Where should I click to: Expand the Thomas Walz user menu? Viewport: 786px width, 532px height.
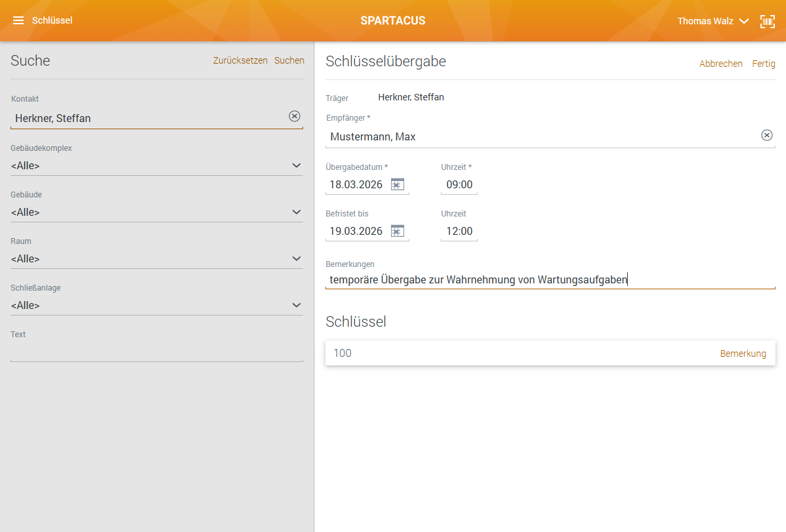point(743,21)
